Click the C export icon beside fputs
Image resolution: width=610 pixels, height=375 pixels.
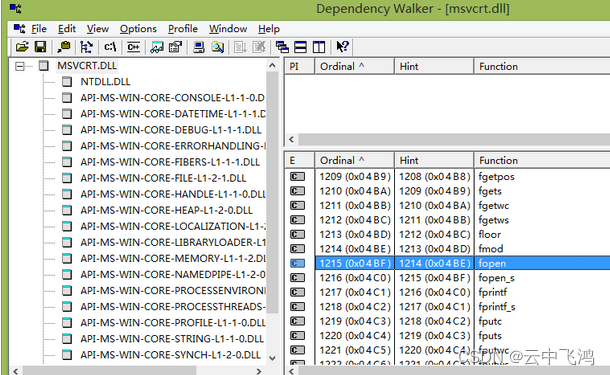point(297,336)
